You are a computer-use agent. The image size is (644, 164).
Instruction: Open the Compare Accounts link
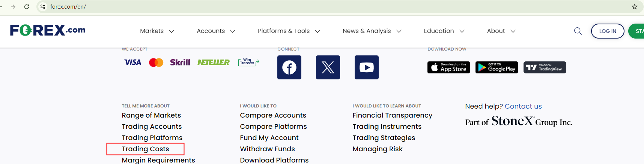(273, 115)
